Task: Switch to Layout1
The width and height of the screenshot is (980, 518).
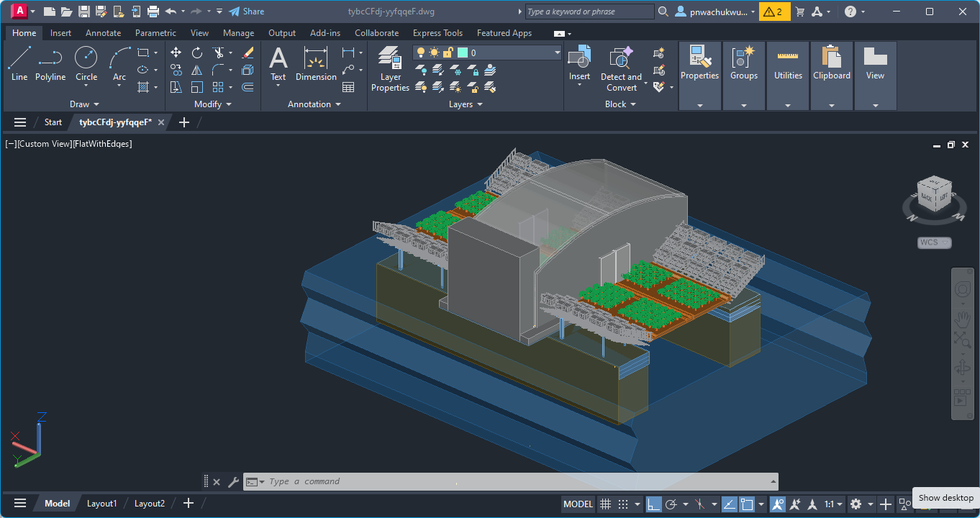Action: (x=101, y=503)
